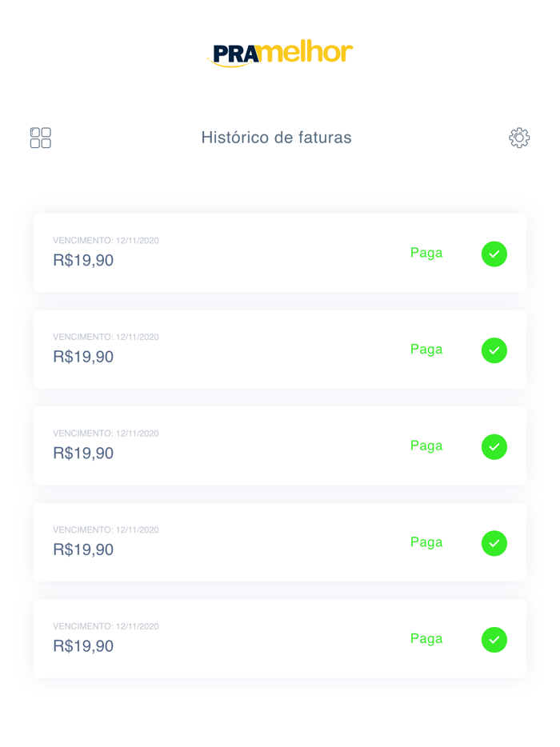This screenshot has width=560, height=747.
Task: Click the VENCIMENTO date on the first invoice
Action: [x=106, y=240]
